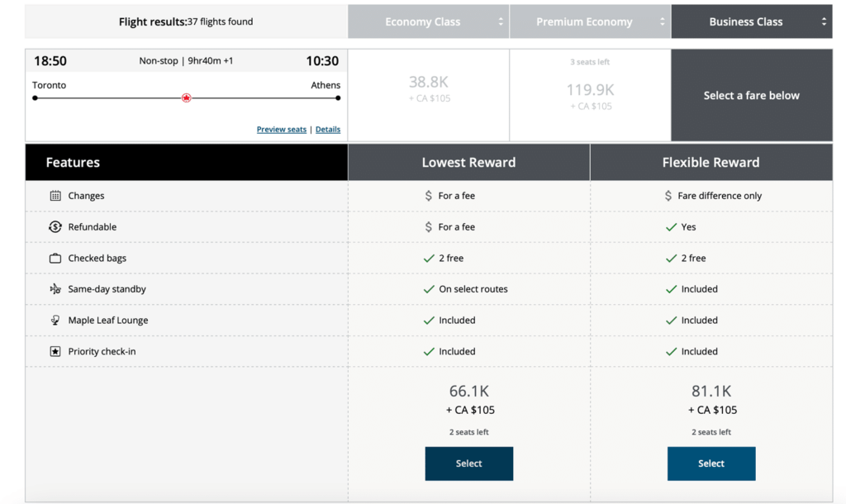This screenshot has height=504, width=846.
Task: Click the Refundable dollar-circle icon
Action: pos(55,226)
